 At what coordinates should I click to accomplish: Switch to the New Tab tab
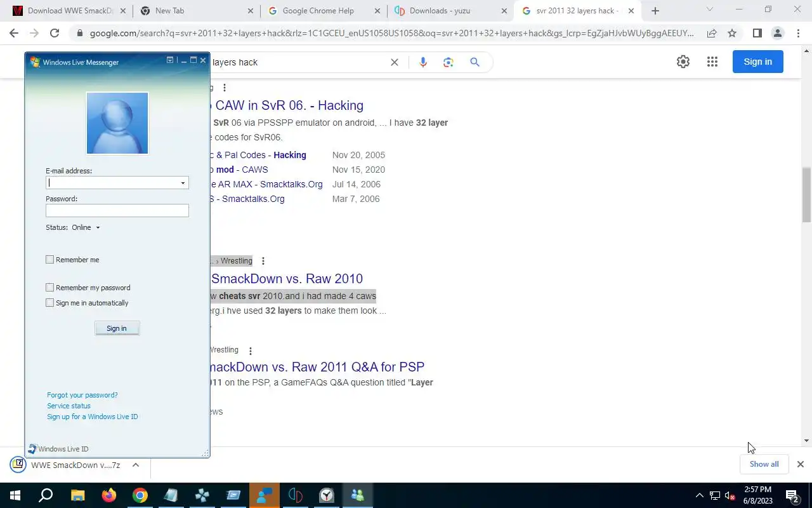[x=196, y=11]
